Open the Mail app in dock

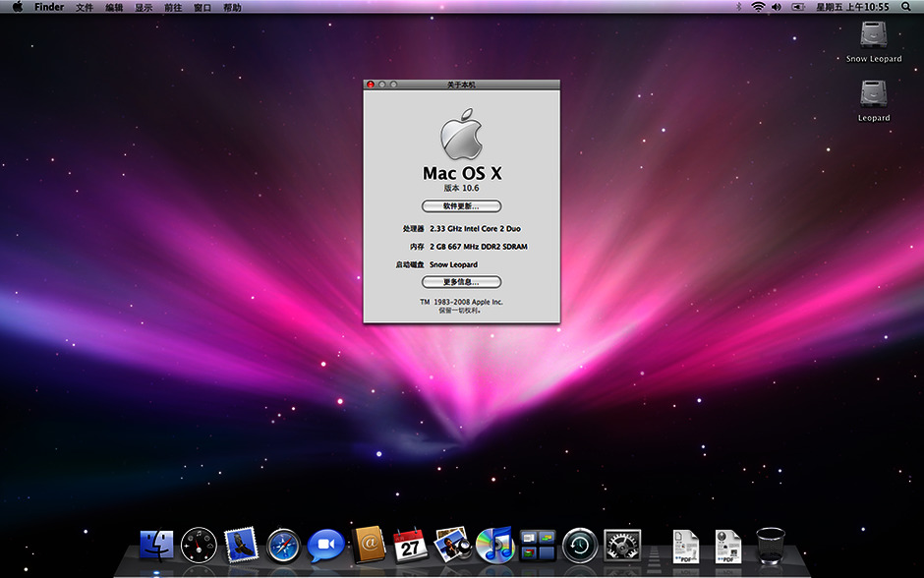tap(241, 544)
